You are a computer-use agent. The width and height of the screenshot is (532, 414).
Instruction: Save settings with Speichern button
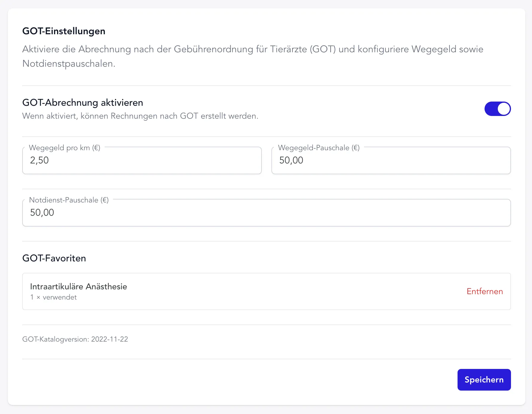[484, 380]
